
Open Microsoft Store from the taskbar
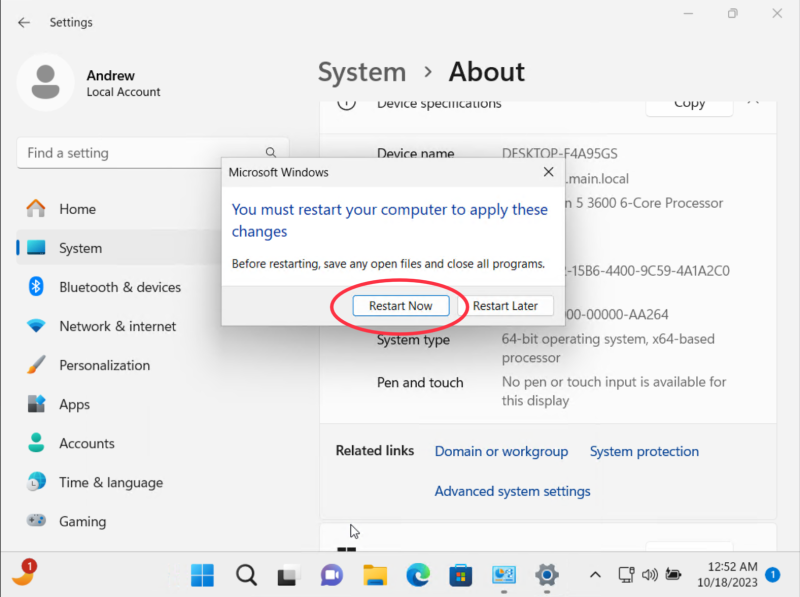click(460, 575)
